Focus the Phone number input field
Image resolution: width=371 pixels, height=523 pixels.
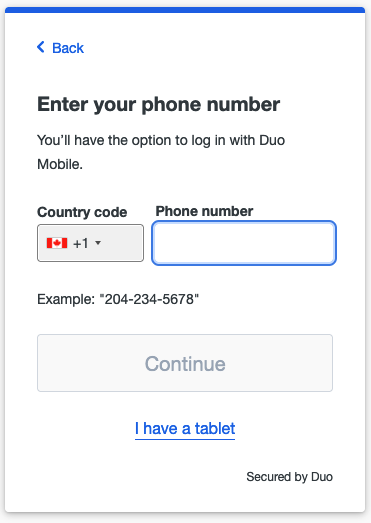point(244,243)
